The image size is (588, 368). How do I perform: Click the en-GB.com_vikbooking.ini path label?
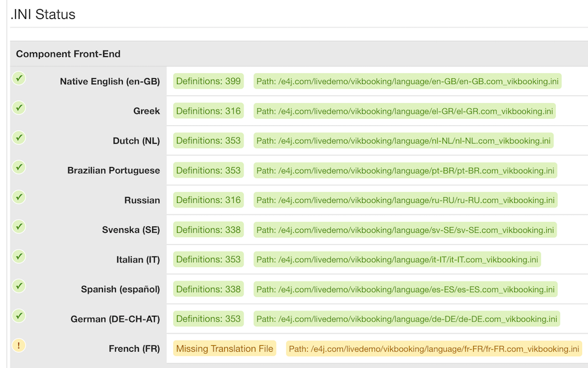click(x=408, y=82)
